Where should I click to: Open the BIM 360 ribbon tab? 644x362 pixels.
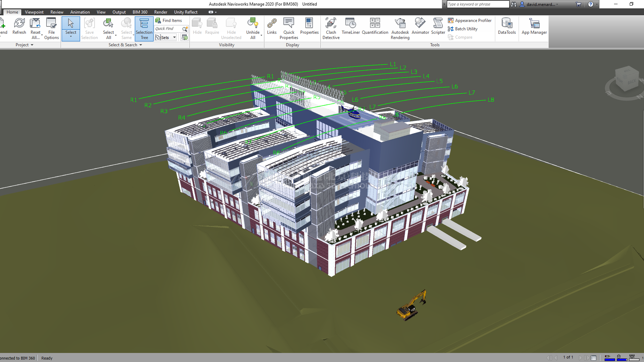[x=140, y=12]
